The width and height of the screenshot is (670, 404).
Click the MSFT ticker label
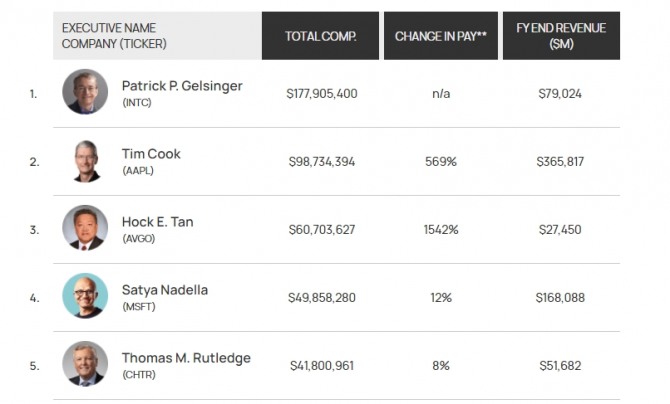click(x=138, y=307)
